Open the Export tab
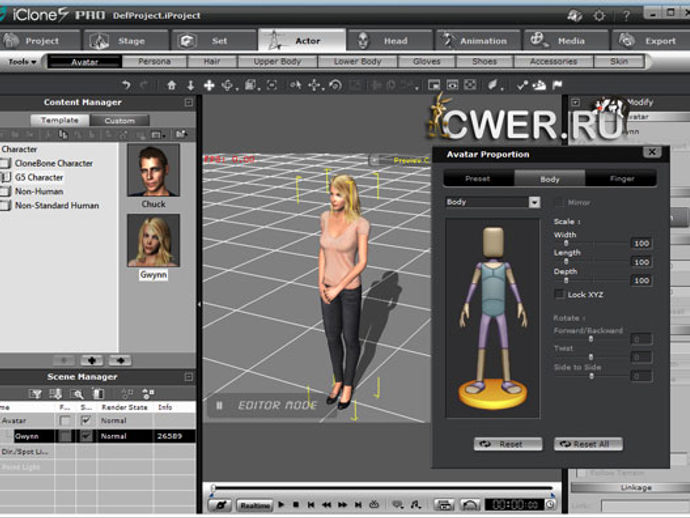This screenshot has width=690, height=518. (x=650, y=40)
